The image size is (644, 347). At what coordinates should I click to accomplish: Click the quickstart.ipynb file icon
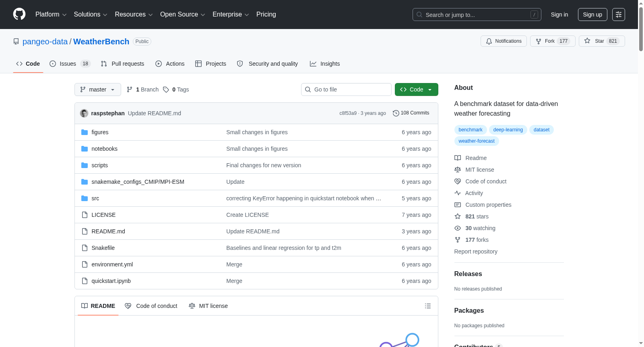(x=85, y=281)
